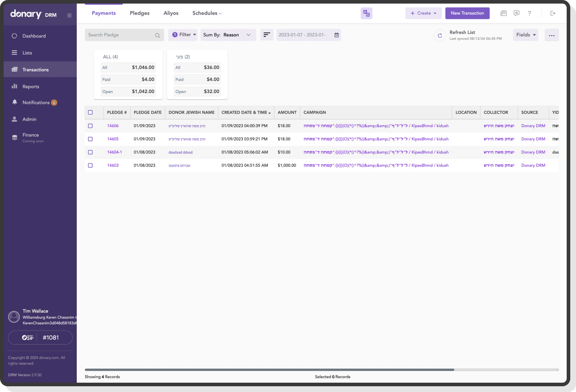
Task: Check the select-all checkbox in the table header
Action: pyautogui.click(x=91, y=112)
